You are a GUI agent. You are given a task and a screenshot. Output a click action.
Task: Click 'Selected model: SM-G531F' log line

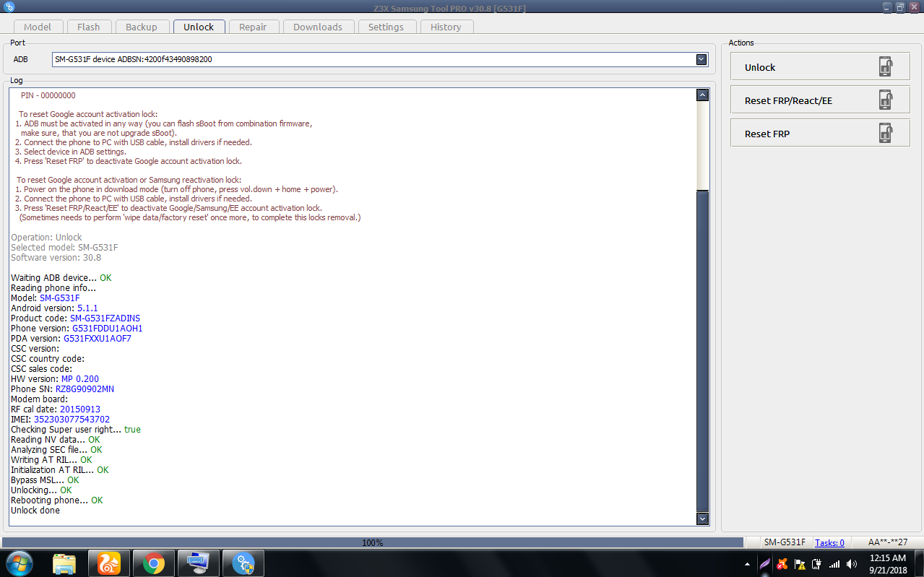tap(64, 248)
